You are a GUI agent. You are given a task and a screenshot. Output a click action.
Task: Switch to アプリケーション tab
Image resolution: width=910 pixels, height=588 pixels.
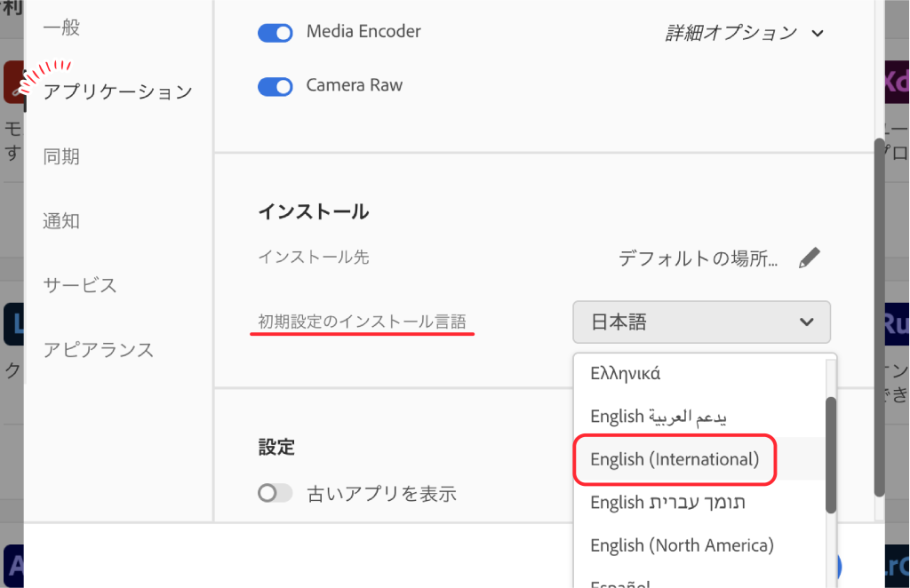point(118,91)
